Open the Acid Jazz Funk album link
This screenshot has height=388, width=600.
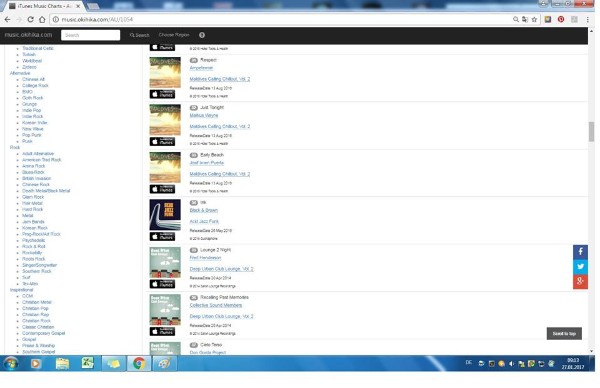coord(204,221)
